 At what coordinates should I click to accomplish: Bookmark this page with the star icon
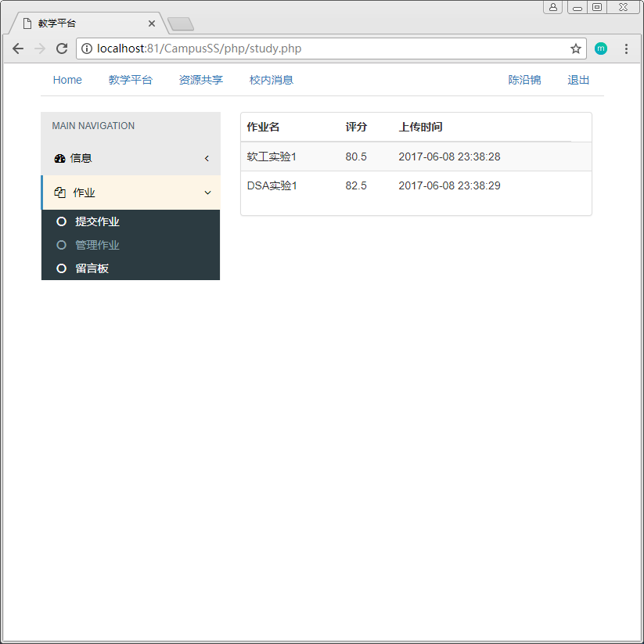575,49
